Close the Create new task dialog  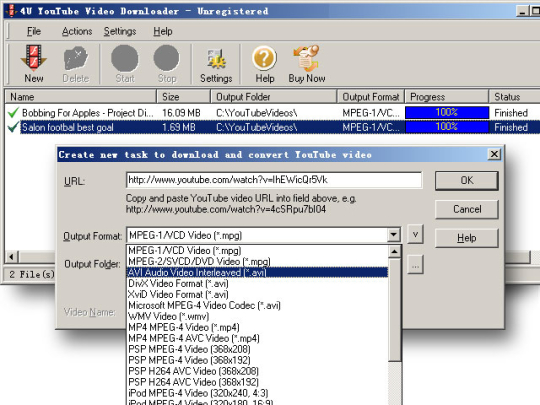point(494,154)
